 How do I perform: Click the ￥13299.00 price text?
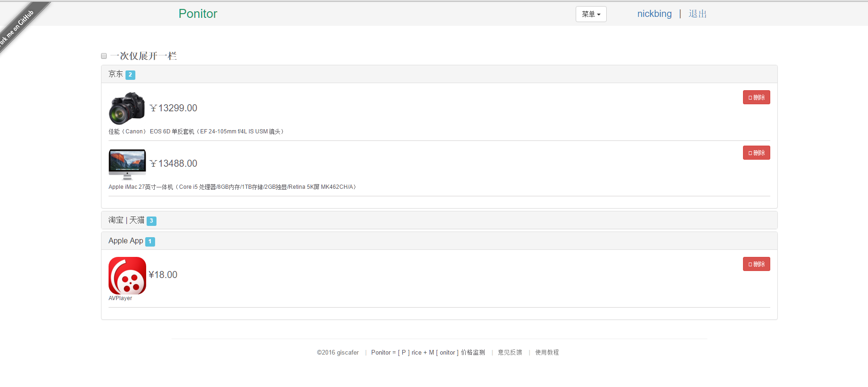pyautogui.click(x=173, y=108)
